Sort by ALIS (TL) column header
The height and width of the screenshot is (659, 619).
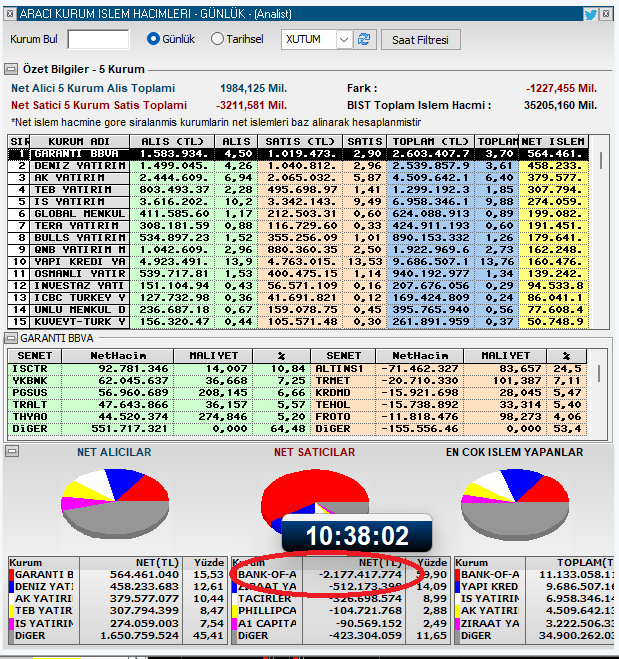coord(172,142)
